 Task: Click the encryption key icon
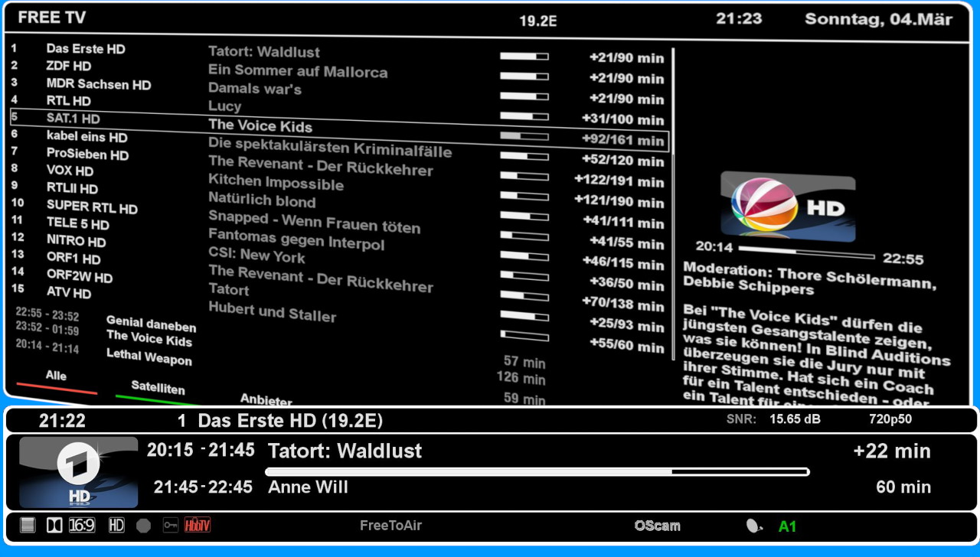point(170,526)
